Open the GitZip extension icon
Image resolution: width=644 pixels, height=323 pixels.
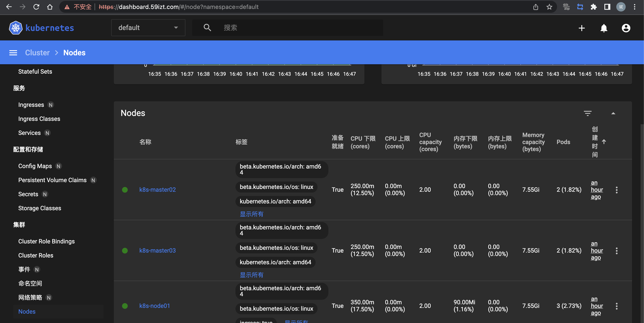566,7
